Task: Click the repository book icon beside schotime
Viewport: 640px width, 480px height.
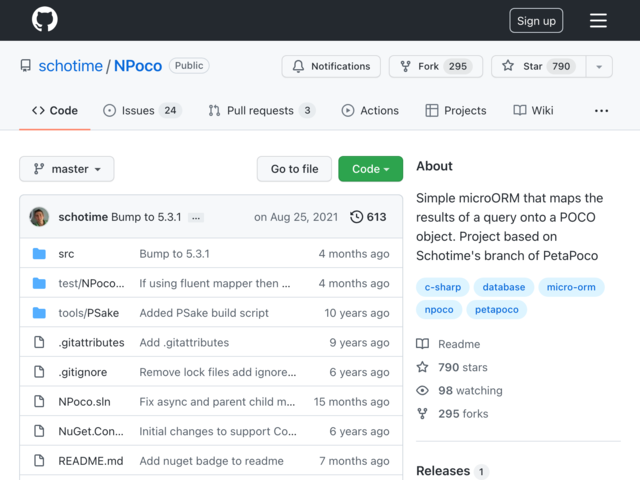Action: point(26,66)
